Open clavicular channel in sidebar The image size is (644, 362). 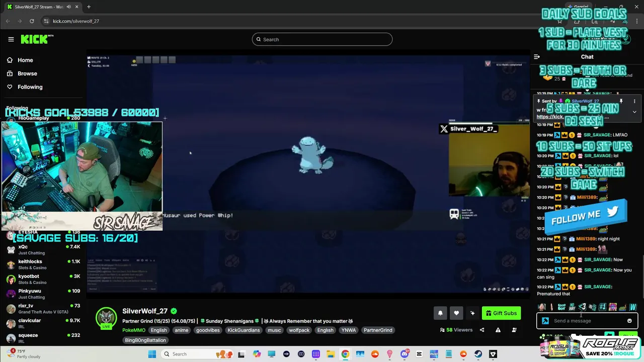coord(43,323)
